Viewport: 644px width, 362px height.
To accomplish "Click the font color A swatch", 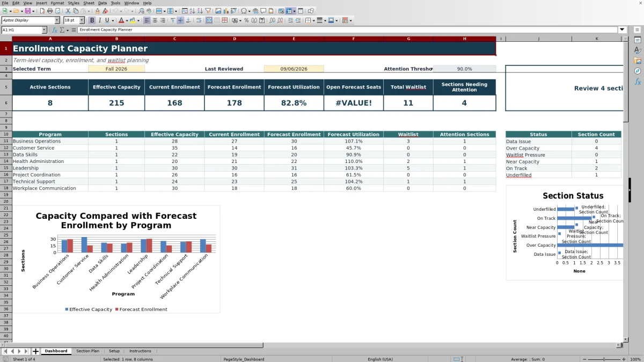I will click(120, 20).
